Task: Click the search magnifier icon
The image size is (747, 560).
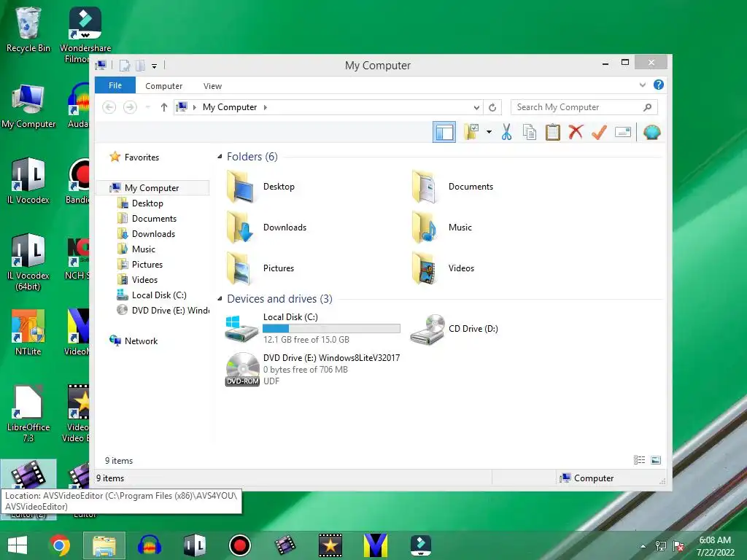Action: click(x=648, y=107)
